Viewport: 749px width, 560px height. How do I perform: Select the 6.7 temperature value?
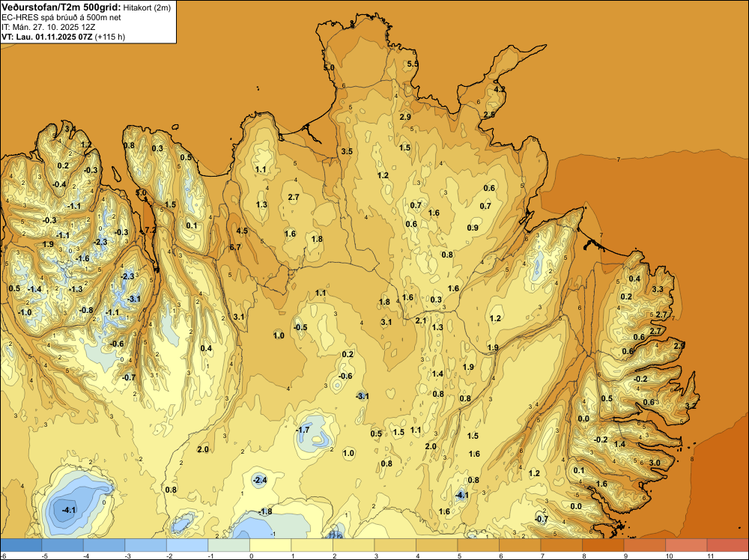tap(235, 247)
